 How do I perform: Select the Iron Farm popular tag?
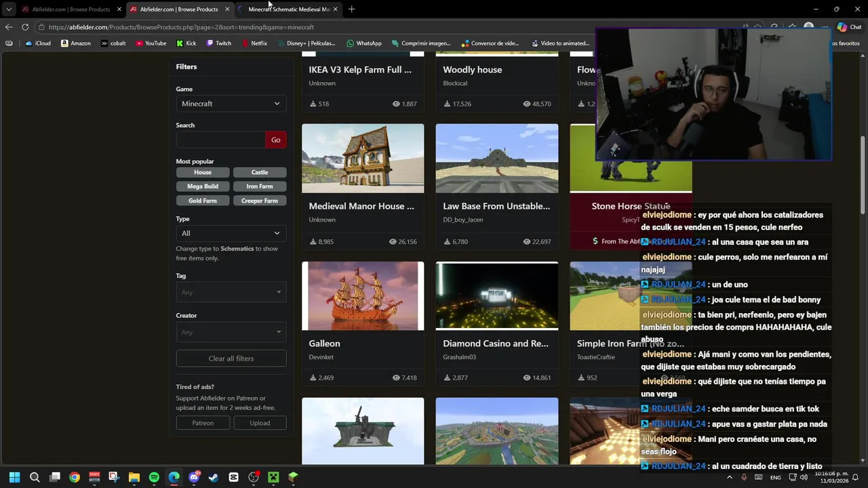(260, 186)
